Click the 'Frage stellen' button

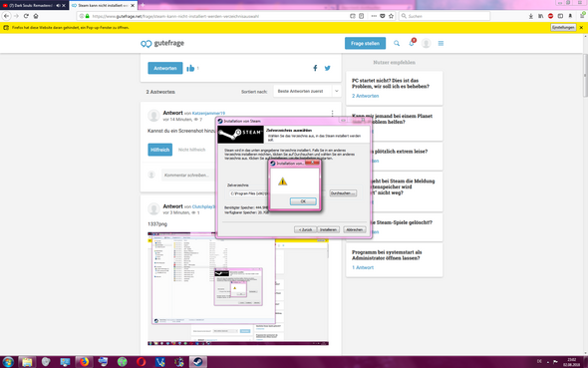(365, 44)
